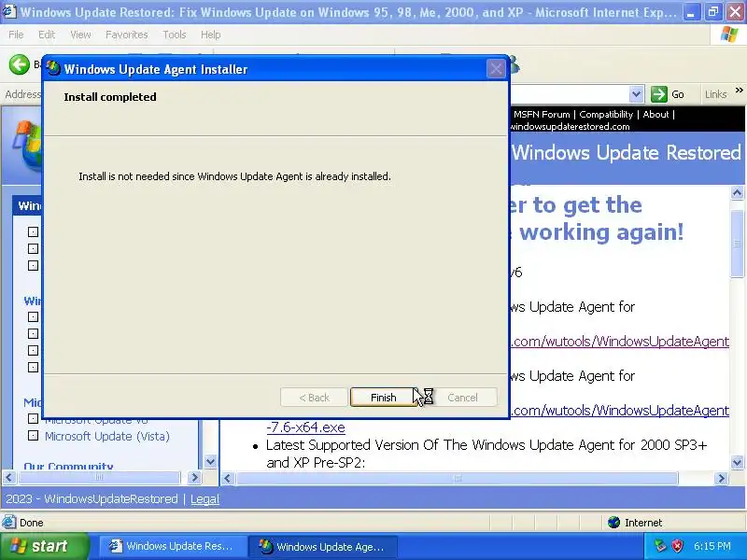Click the box icon beside Microsoft Update (Vista)
Viewport: 747px width, 560px height.
(x=33, y=435)
